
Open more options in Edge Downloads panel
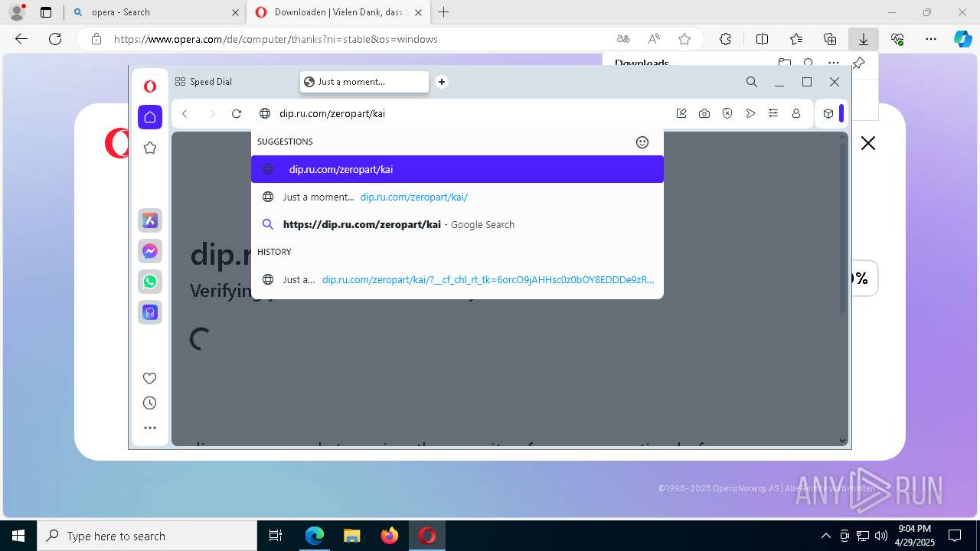click(834, 64)
